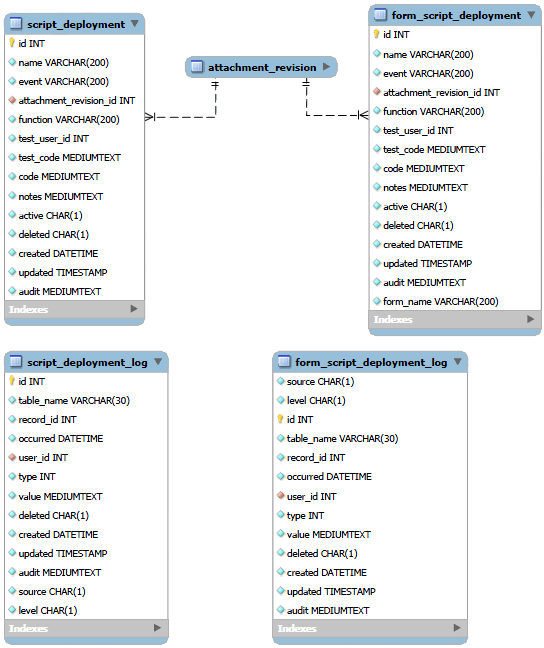Click the script_deployment table icon
The width and height of the screenshot is (544, 648).
[x=16, y=24]
